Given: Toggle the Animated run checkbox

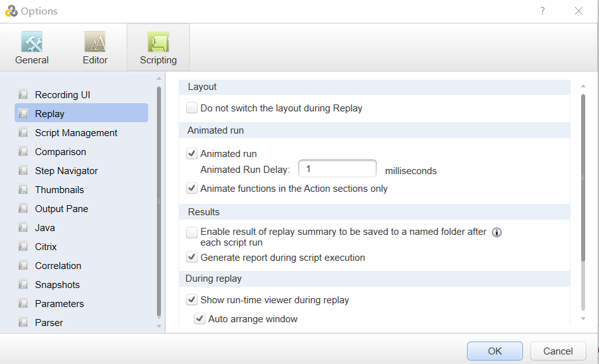Looking at the screenshot, I should pos(192,154).
